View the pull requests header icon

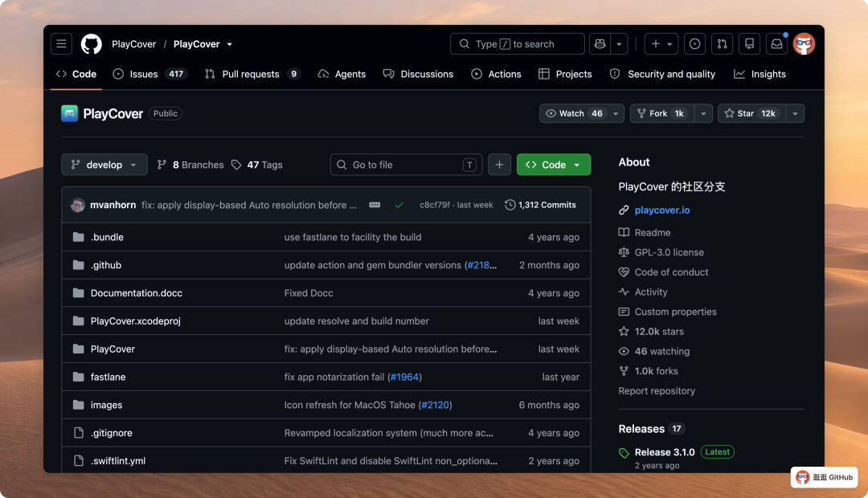coord(722,43)
